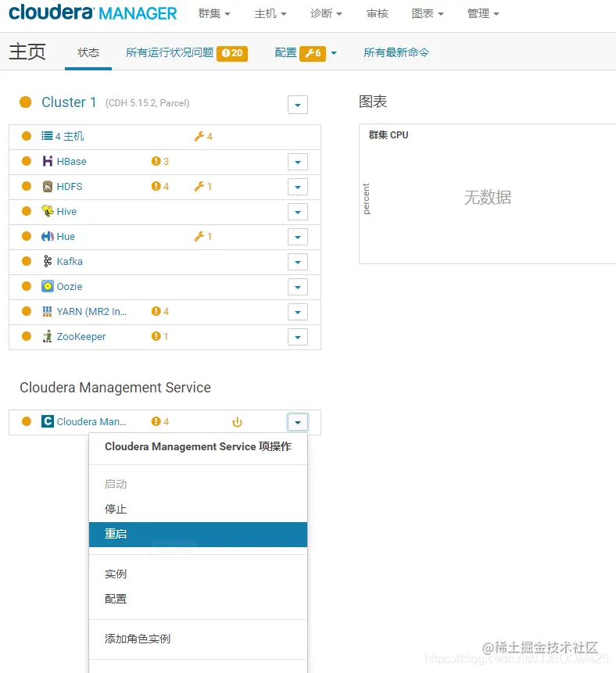Open Hue actions dropdown arrow

point(298,237)
